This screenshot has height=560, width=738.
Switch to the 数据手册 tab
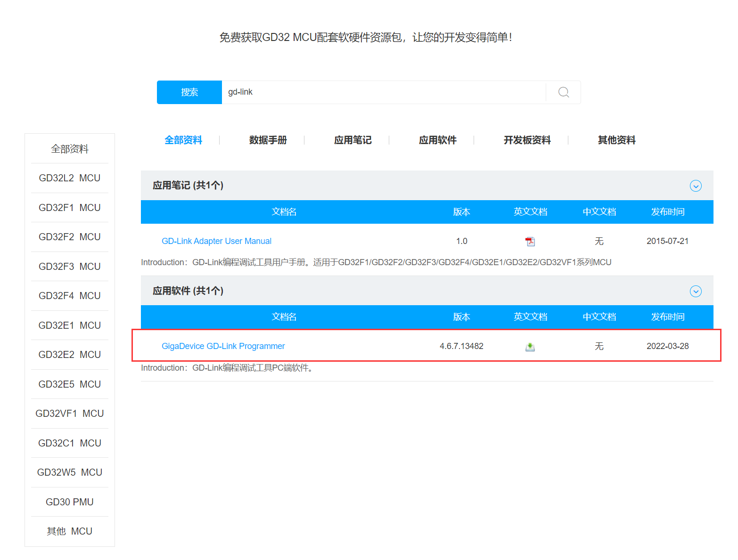tap(268, 140)
